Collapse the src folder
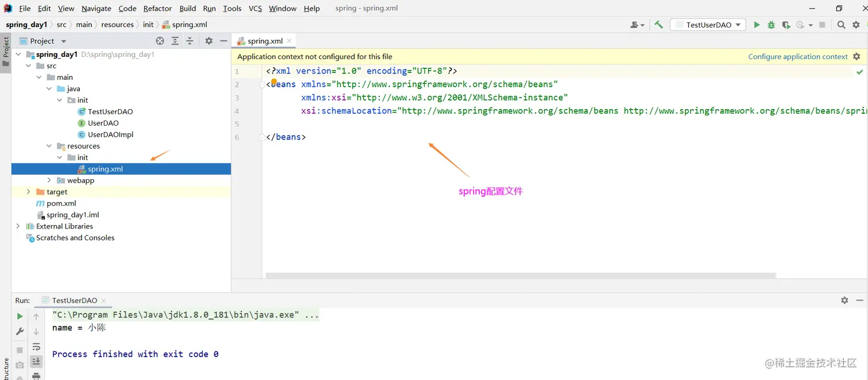The height and width of the screenshot is (380, 868). 29,65
